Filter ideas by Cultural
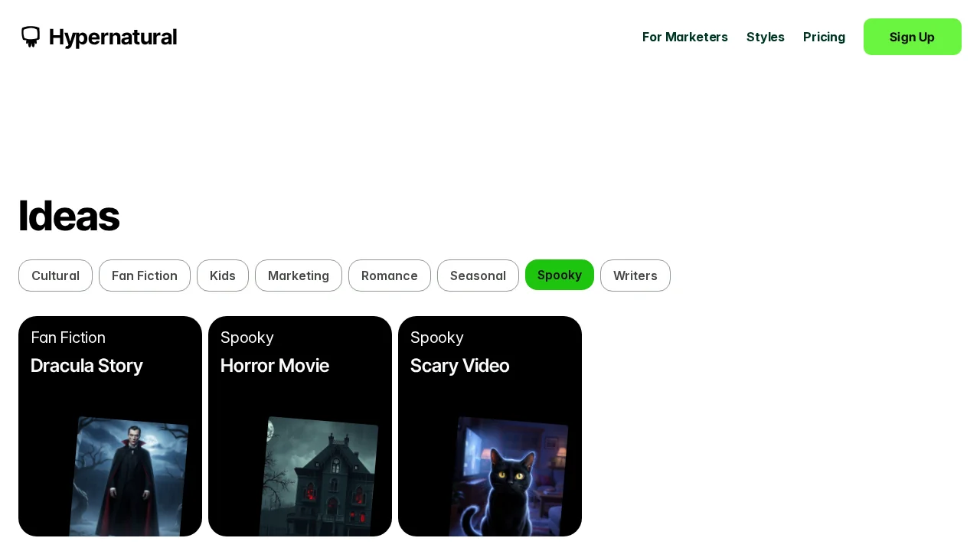 pos(55,275)
